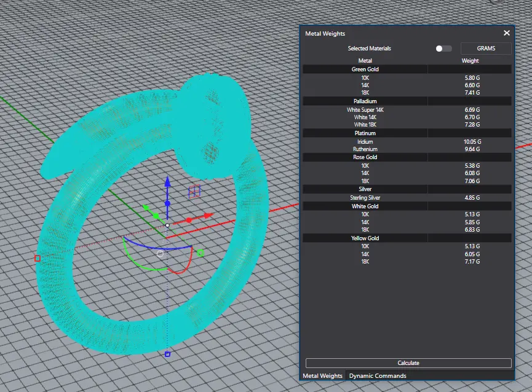Screen dimensions: 532x392
Task: Click the green Y-axis gumball arrow
Action: click(x=146, y=207)
